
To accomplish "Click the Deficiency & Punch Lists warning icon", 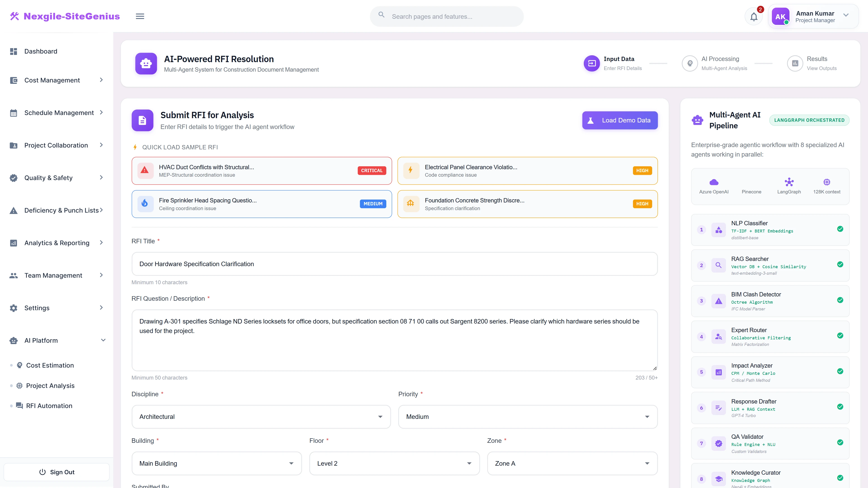I will coord(14,210).
